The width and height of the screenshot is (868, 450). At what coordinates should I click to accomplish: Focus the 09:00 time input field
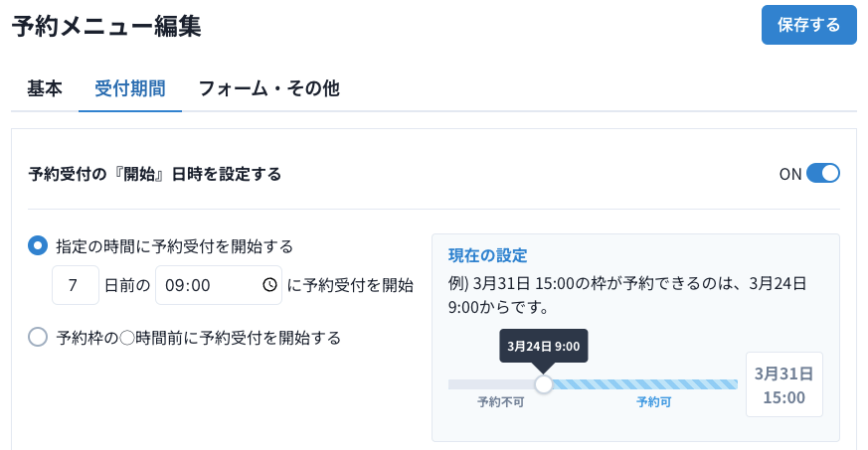point(209,285)
